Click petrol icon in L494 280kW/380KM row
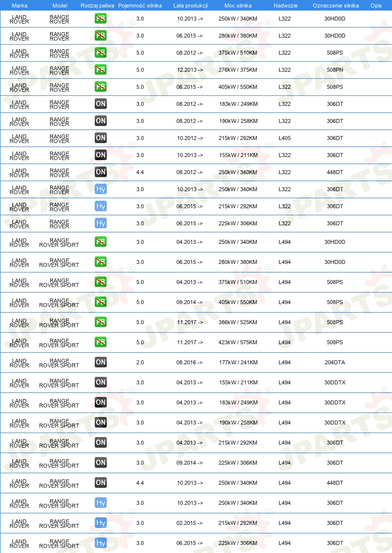Image resolution: width=392 pixels, height=553 pixels. pos(101,261)
